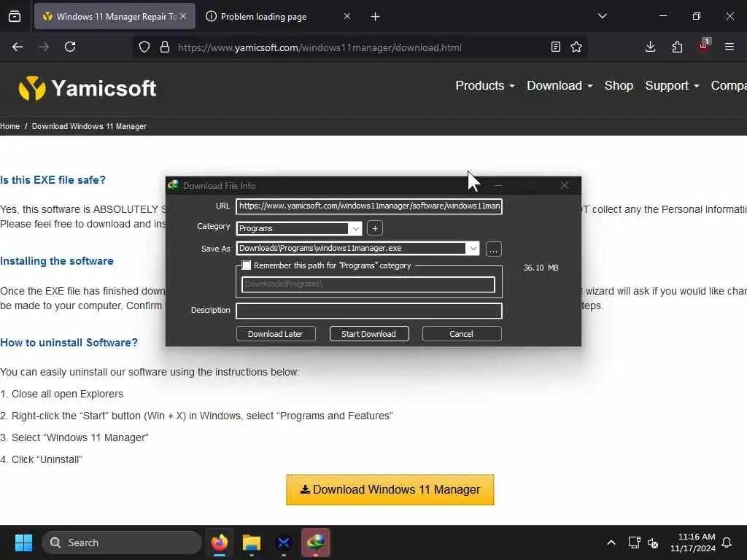
Task: Click Download Windows 11 Manager breadcrumb
Action: [x=89, y=126]
